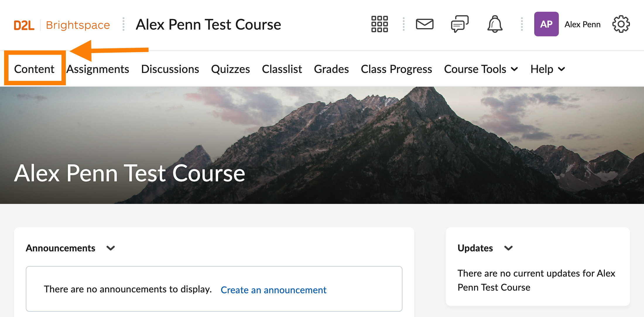Open the Announcements widget chevron menu
Screen dimensions: 644x317
(x=111, y=248)
